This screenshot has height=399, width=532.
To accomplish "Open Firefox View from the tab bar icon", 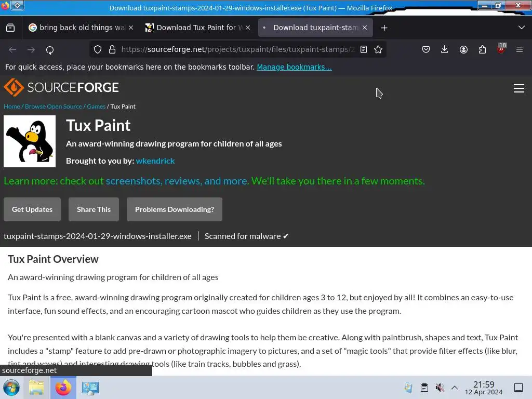I will click(10, 28).
